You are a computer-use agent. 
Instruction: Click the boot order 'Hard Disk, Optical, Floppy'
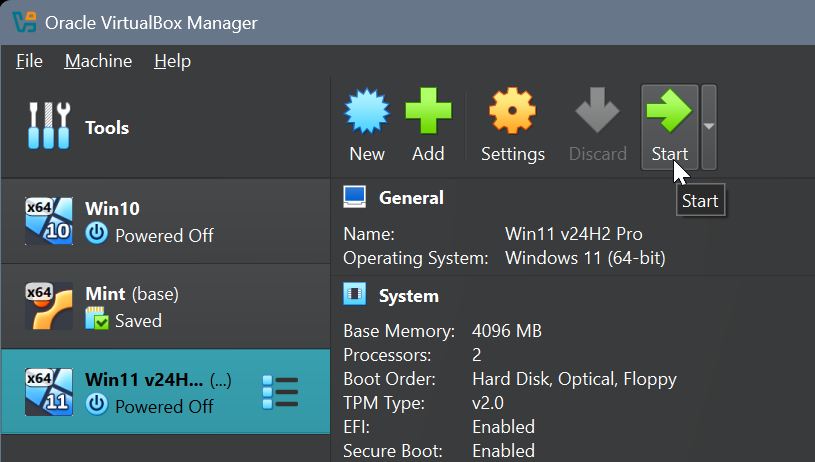tap(574, 379)
